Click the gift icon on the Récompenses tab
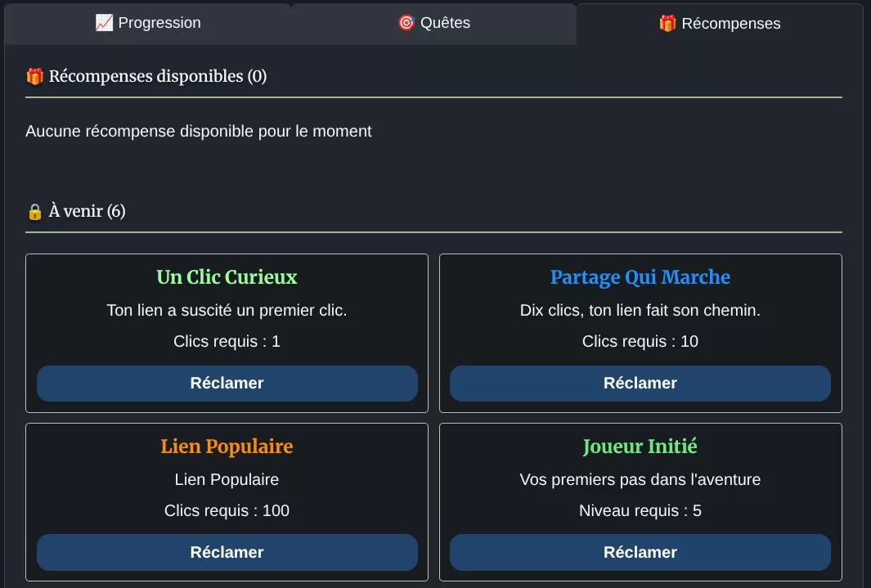Viewport: 871px width, 588px height. [667, 24]
